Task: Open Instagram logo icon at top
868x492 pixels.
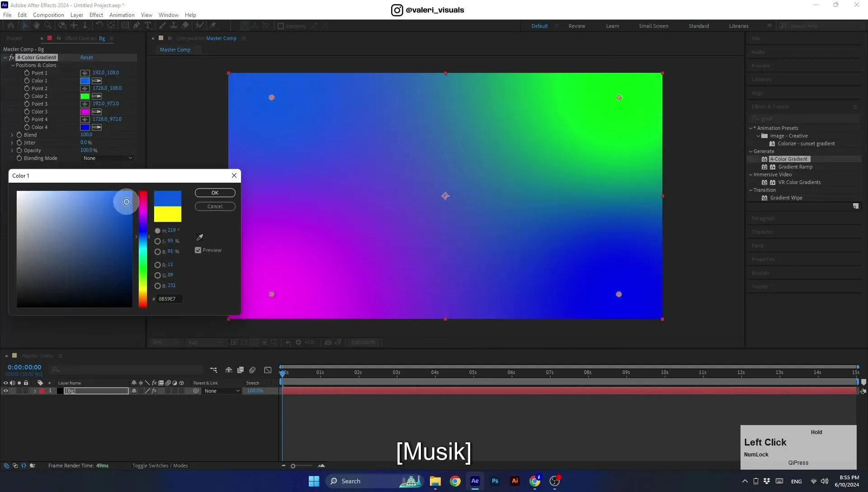Action: 397,10
